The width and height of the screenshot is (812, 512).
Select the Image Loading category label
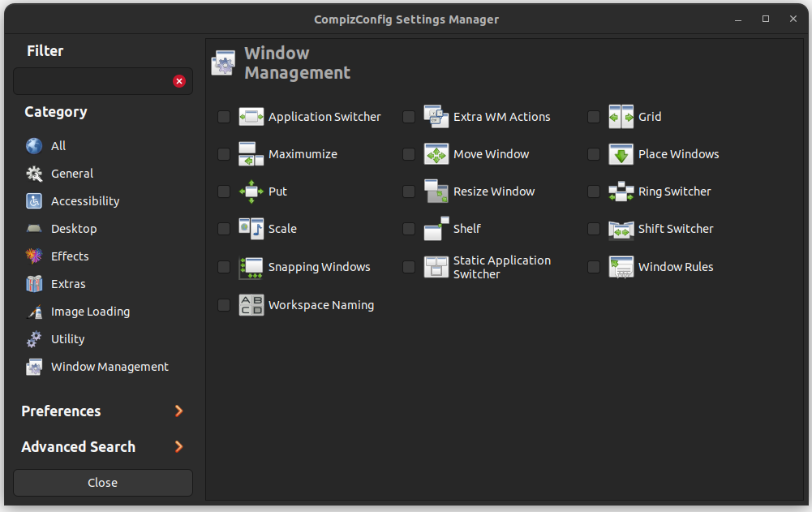pos(90,312)
